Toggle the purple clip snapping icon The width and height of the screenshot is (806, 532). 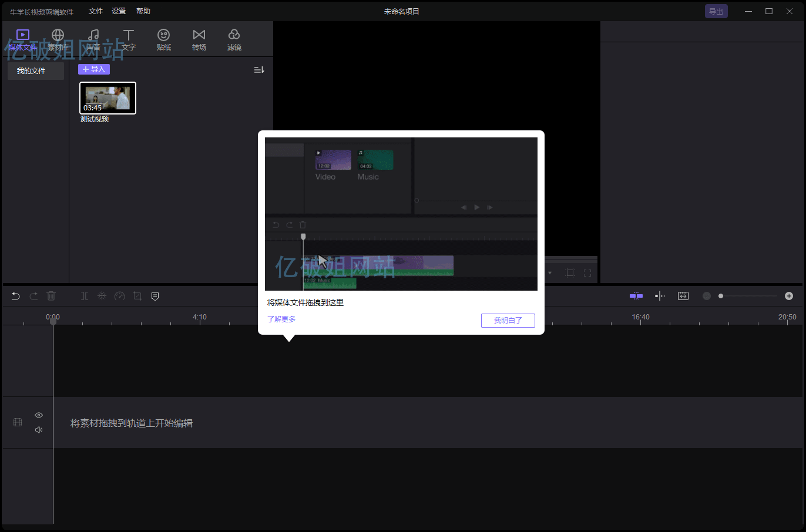coord(636,296)
